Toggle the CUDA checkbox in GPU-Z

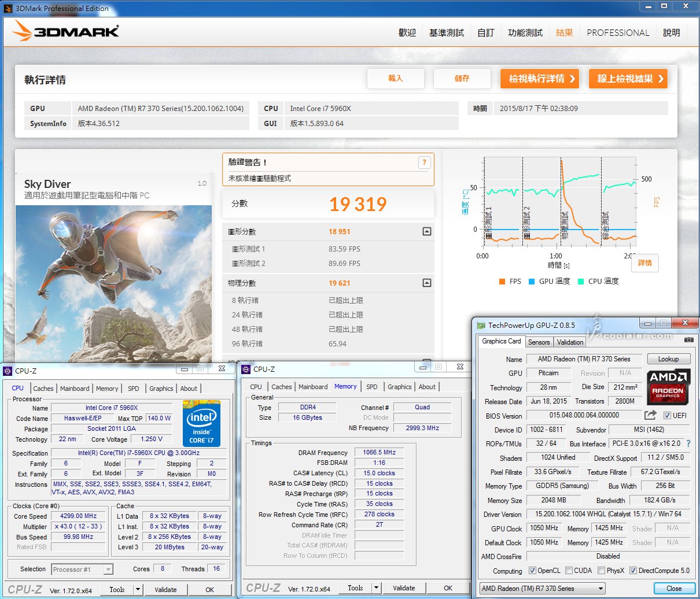coord(569,571)
